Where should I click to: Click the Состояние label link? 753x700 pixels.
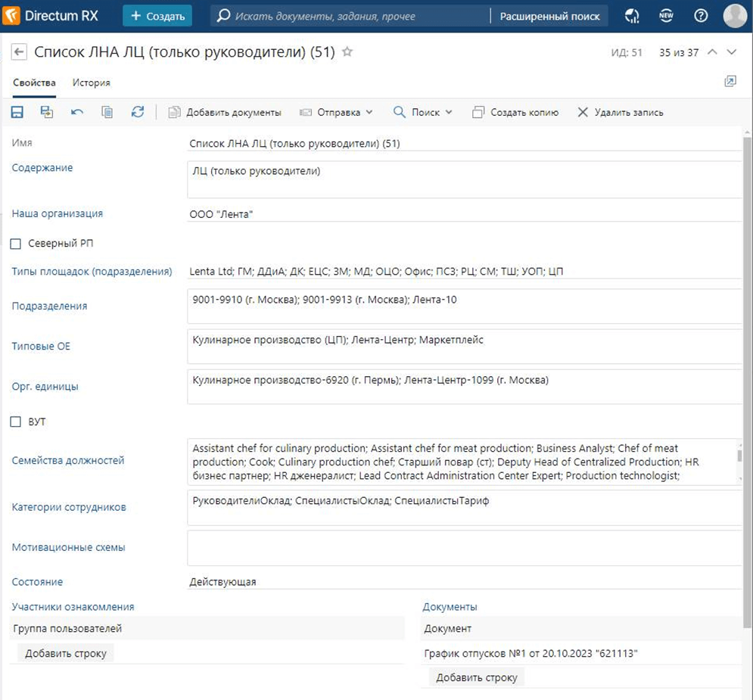pyautogui.click(x=37, y=582)
